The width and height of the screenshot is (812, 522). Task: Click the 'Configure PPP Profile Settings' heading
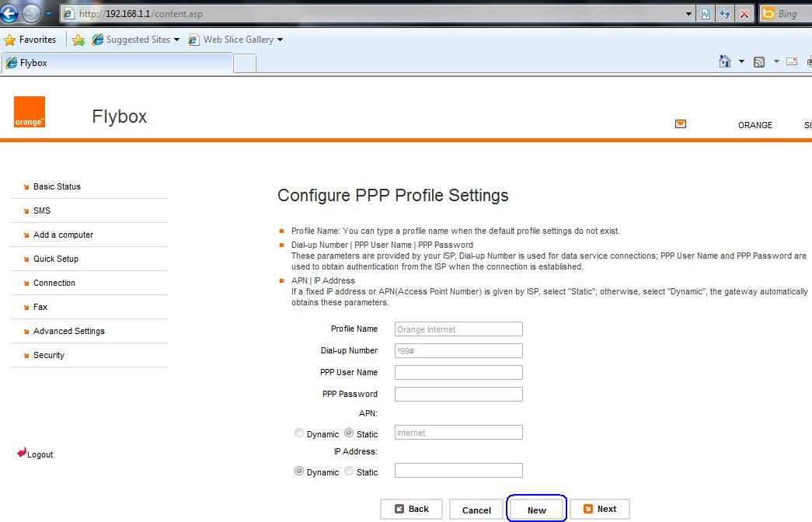393,196
